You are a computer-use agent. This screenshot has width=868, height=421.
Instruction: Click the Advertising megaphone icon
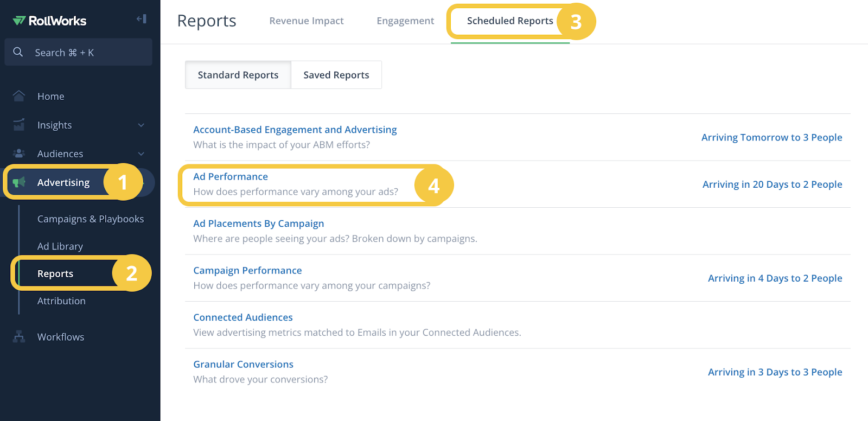[19, 182]
